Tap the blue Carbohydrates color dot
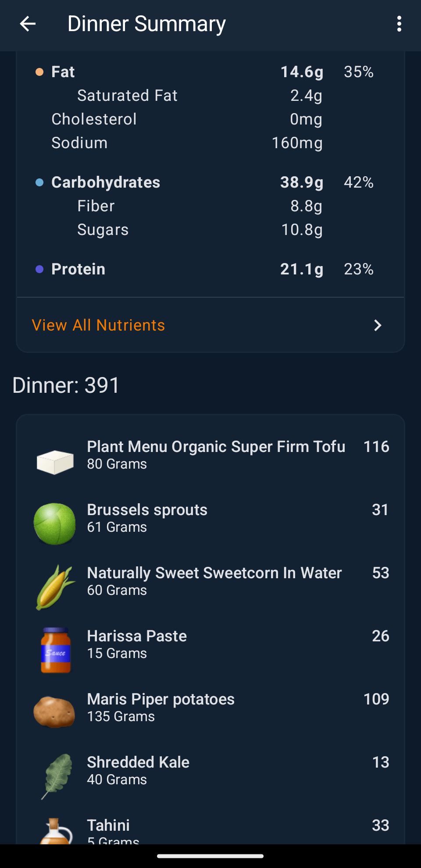Viewport: 421px width, 868px height. [39, 182]
